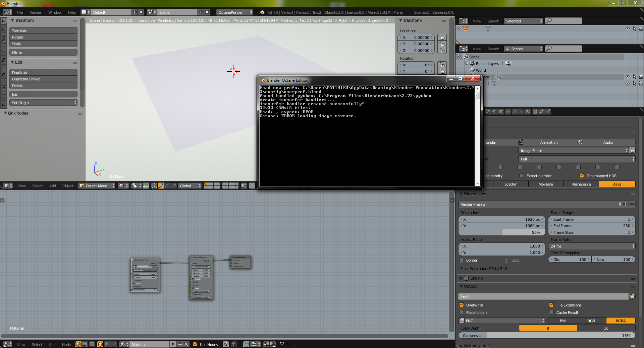644x348 pixels.
Task: Go to parent node tree icon
Action: pos(234,344)
